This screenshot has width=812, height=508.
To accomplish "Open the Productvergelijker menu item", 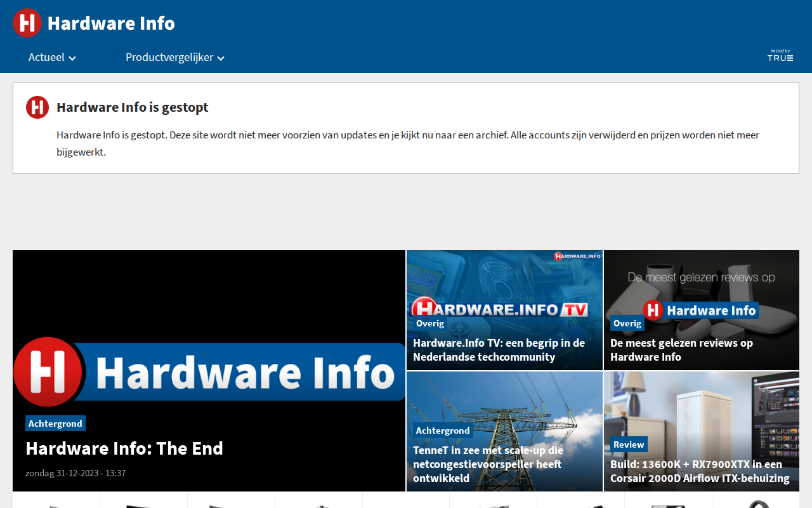I will point(169,57).
